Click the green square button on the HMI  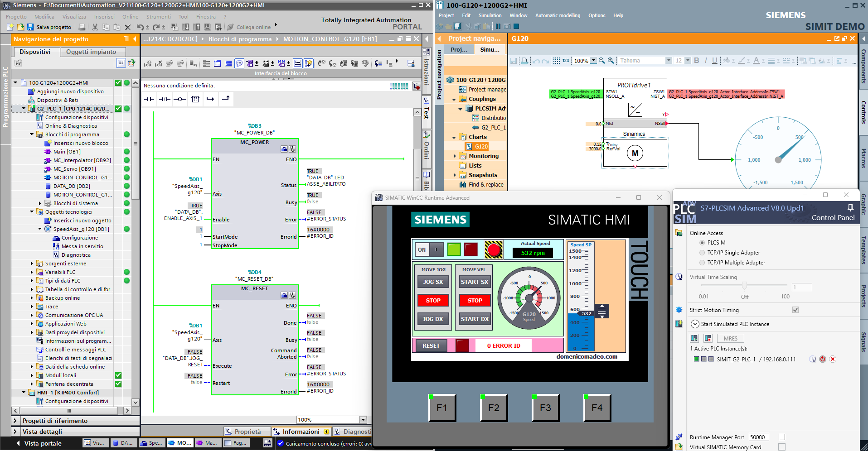coord(454,249)
